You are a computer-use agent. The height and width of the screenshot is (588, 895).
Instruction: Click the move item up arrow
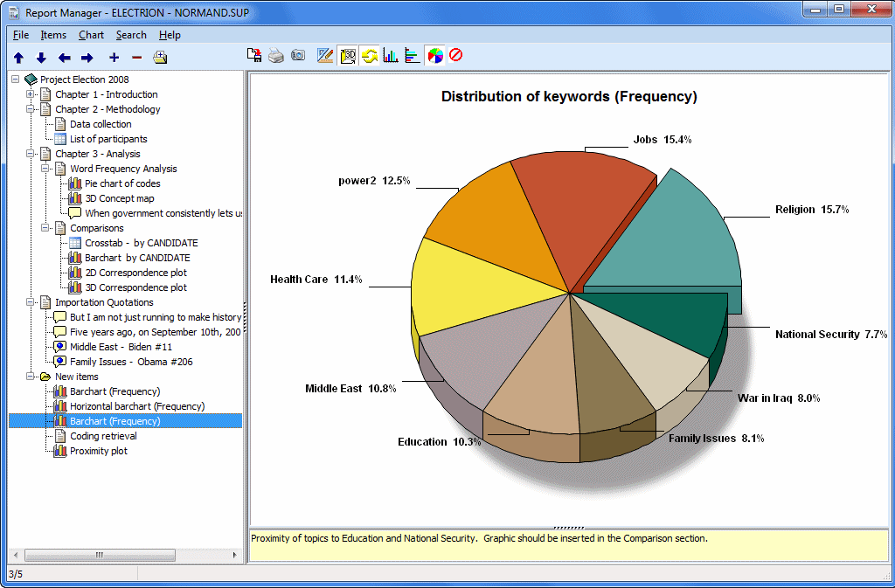tap(18, 58)
